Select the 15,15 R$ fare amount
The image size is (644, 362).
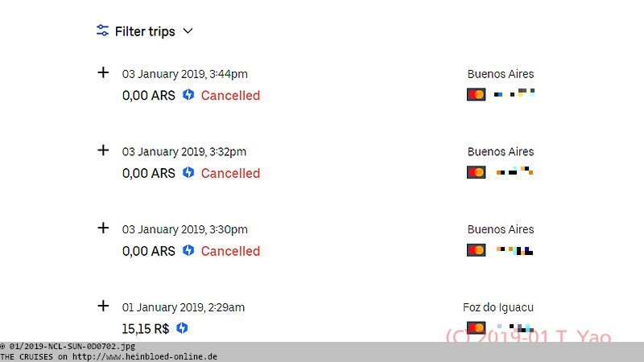(x=146, y=329)
